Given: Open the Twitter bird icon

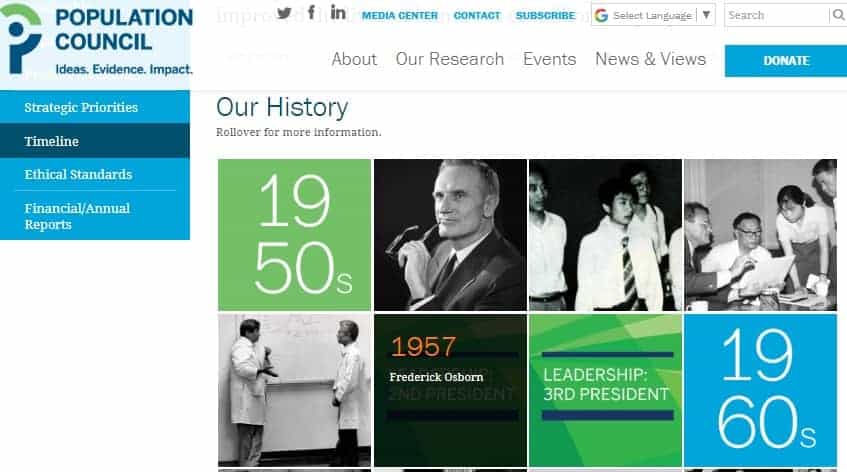Looking at the screenshot, I should click(x=284, y=13).
